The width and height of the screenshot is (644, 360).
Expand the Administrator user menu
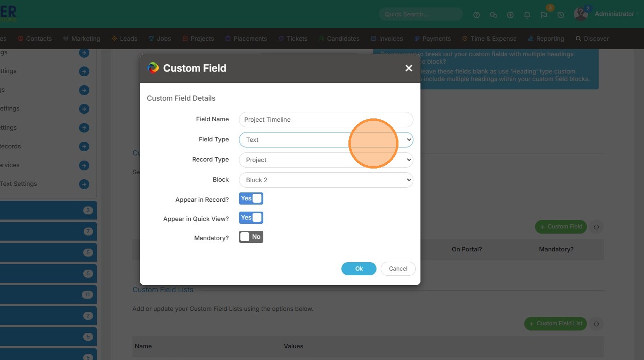click(616, 14)
